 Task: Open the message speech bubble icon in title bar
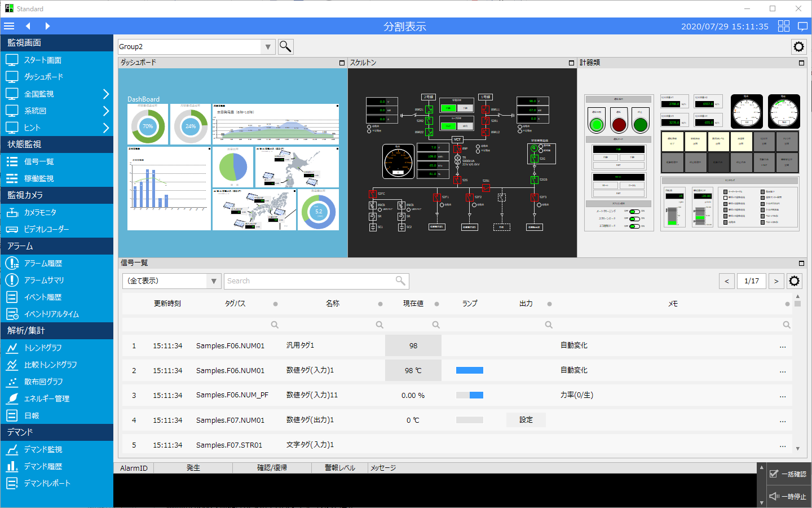tap(803, 25)
